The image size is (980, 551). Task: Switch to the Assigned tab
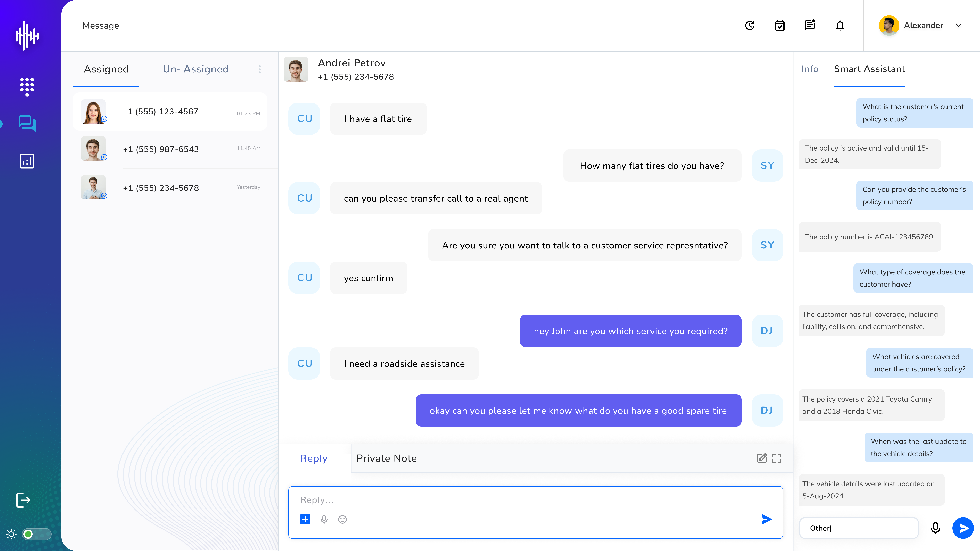tap(106, 69)
